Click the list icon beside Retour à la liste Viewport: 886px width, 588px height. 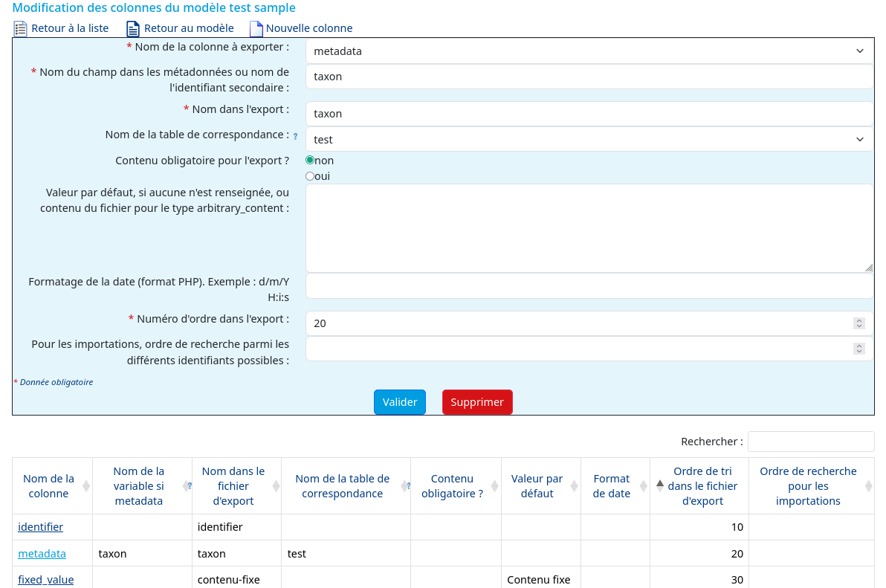click(20, 29)
